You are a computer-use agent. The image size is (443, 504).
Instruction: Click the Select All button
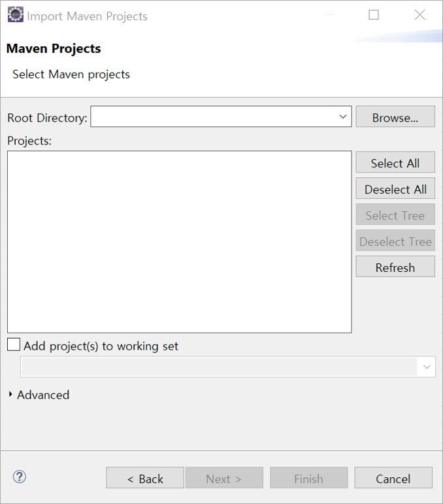(395, 162)
